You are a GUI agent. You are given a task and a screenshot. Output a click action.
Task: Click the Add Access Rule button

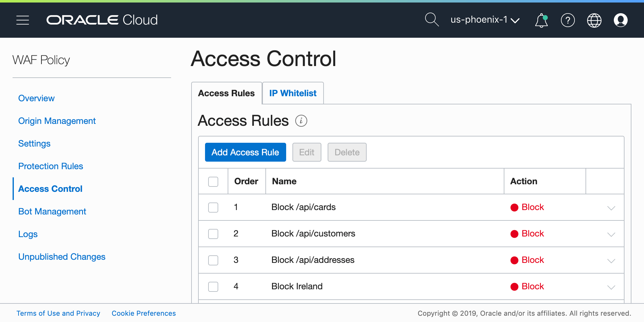coord(245,152)
